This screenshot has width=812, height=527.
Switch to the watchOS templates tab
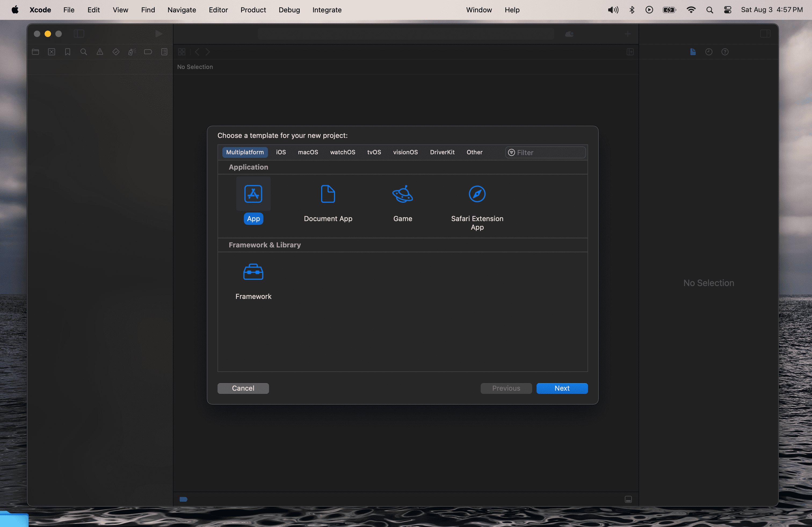coord(342,152)
